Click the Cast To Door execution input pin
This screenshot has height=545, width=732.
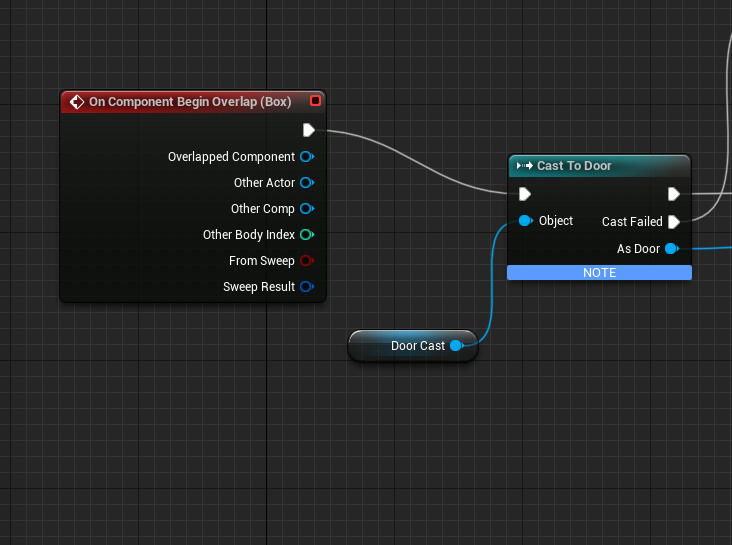click(524, 194)
